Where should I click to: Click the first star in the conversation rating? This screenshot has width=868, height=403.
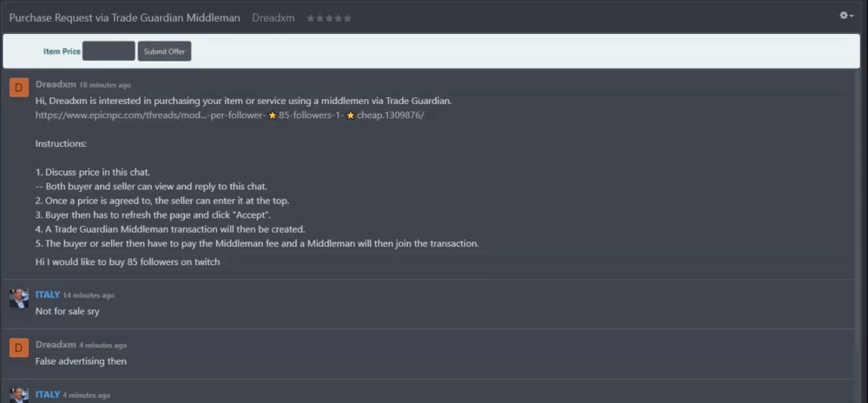pyautogui.click(x=311, y=18)
